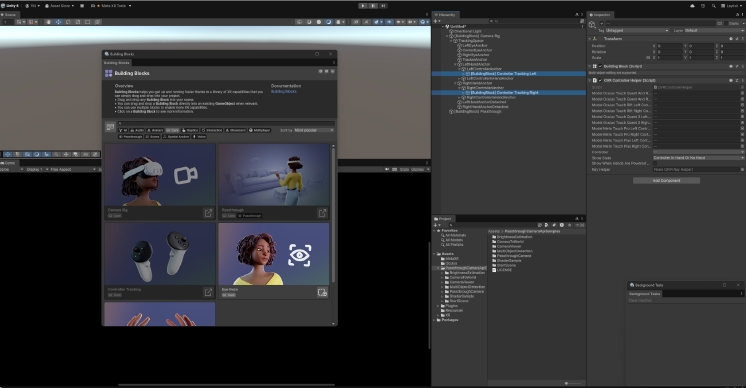
Task: Select the Project tab
Action: pos(443,219)
